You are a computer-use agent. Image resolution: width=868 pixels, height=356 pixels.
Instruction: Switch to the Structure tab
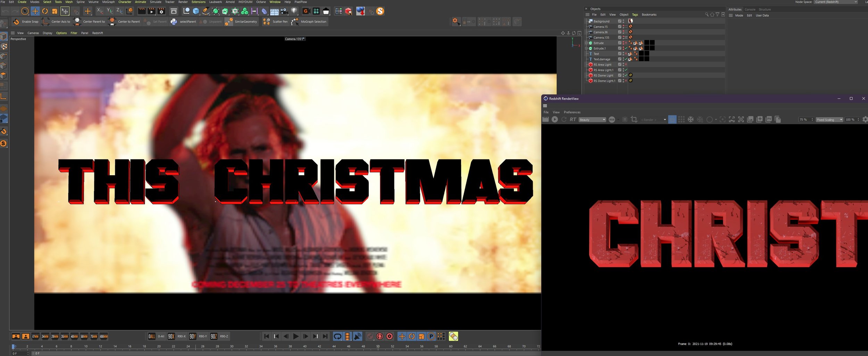(x=765, y=9)
